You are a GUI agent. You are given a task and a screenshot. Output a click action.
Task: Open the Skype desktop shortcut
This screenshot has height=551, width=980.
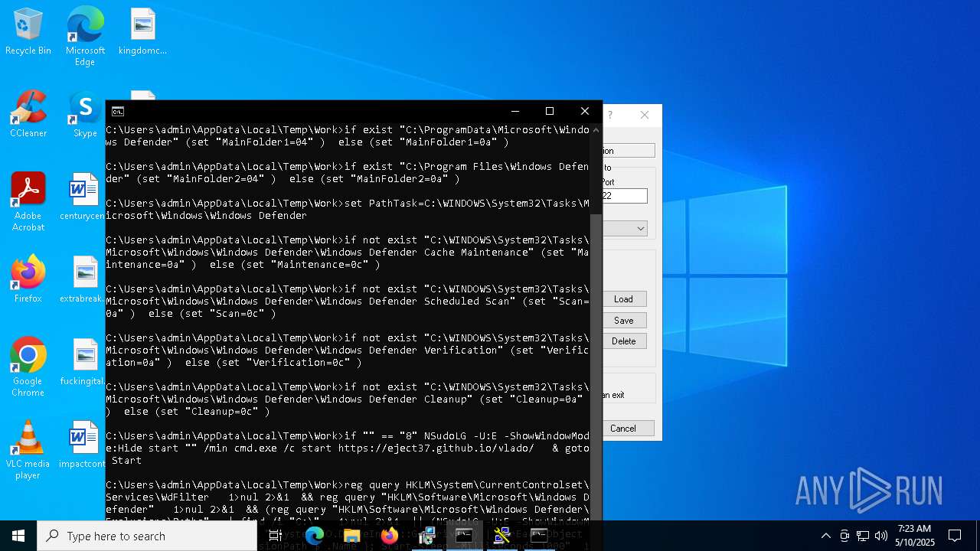click(x=85, y=115)
